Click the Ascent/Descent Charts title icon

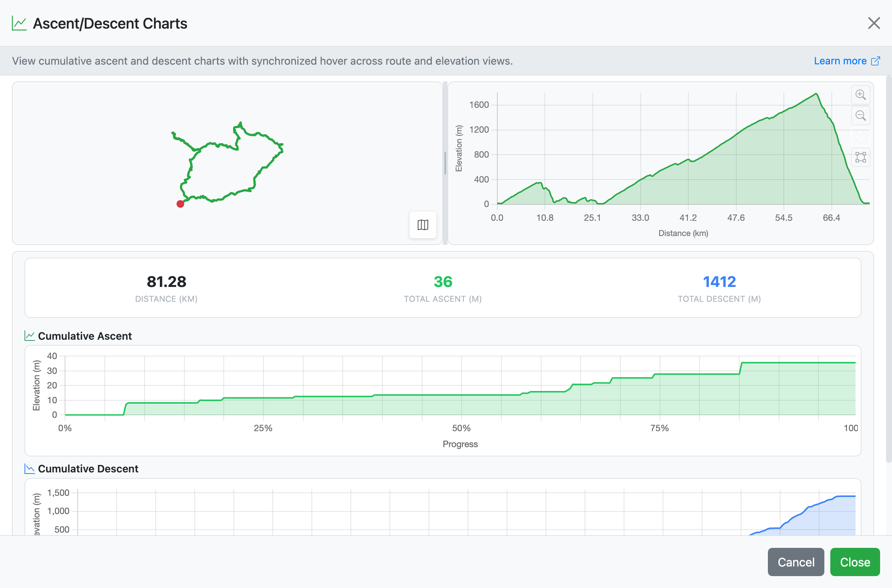tap(19, 23)
